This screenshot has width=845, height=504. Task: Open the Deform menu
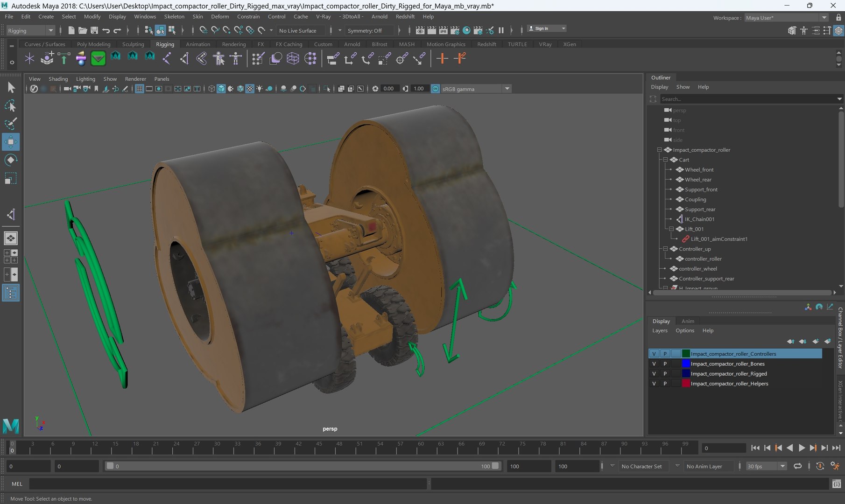[x=219, y=16]
